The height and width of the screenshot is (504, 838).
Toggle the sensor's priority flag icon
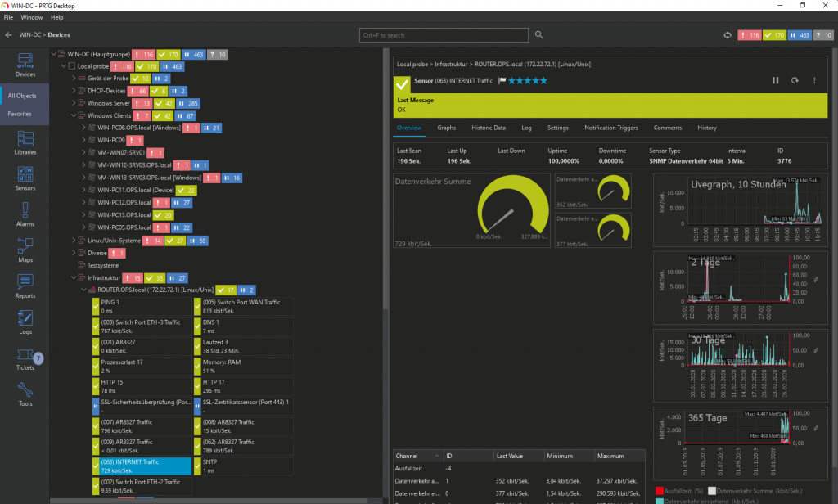coord(502,81)
